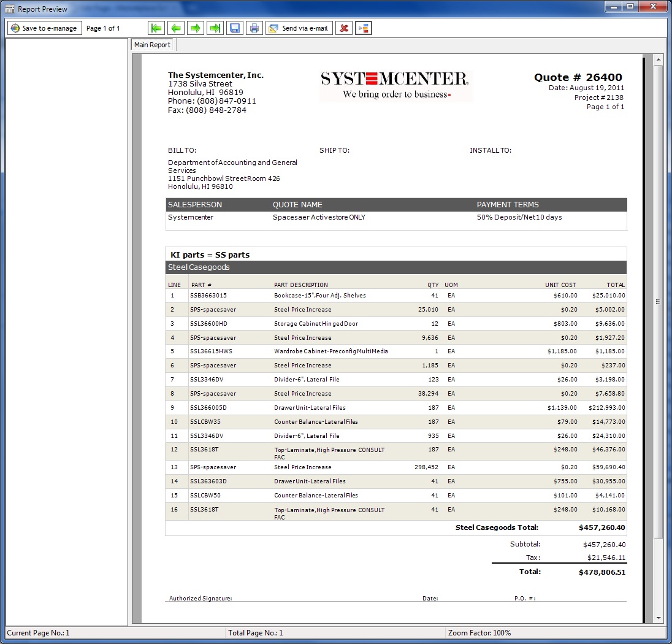Click part SSL366005D on line 9
Screen dimensions: 672x644
tap(208, 408)
